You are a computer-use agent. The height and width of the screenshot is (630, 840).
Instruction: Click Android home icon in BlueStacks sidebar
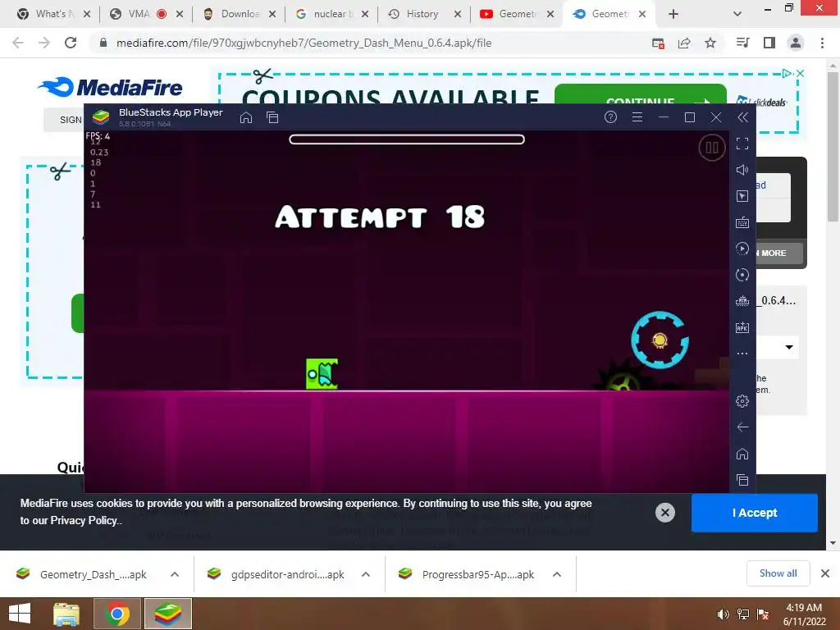click(x=742, y=454)
